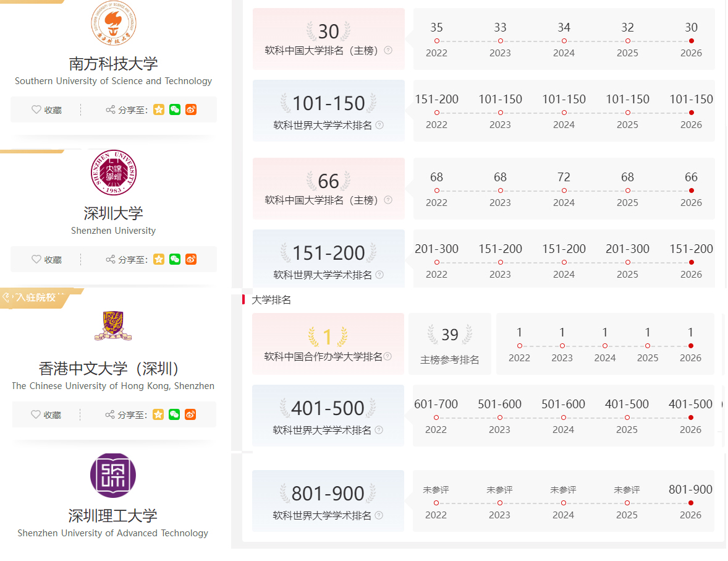Select rank 1 合作办学大学排名 card
This screenshot has height=561, width=728.
(328, 344)
